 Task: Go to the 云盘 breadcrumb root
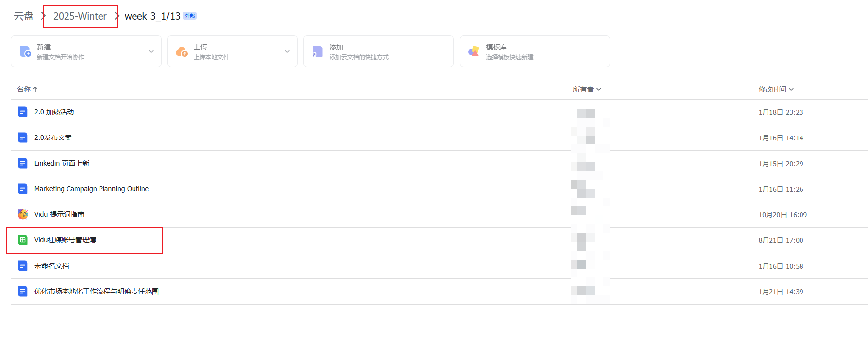pyautogui.click(x=24, y=16)
